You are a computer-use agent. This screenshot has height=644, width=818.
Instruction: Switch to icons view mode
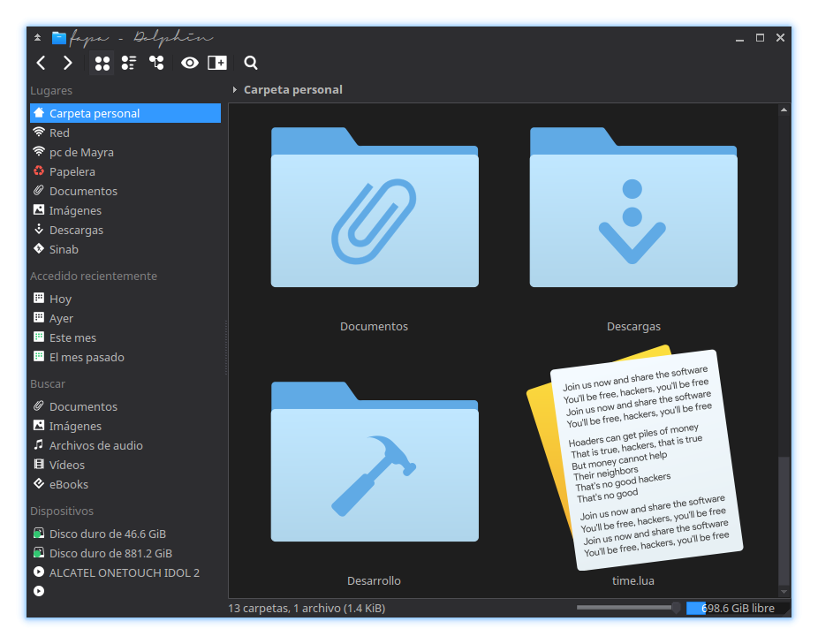click(x=102, y=63)
